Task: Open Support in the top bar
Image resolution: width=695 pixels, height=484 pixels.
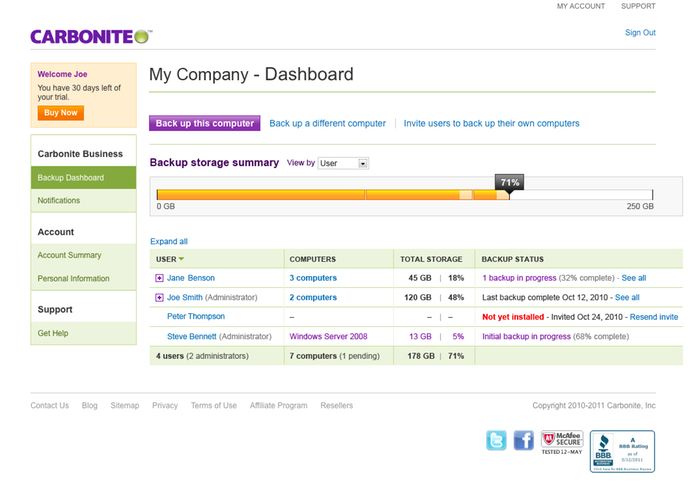Action: [638, 6]
